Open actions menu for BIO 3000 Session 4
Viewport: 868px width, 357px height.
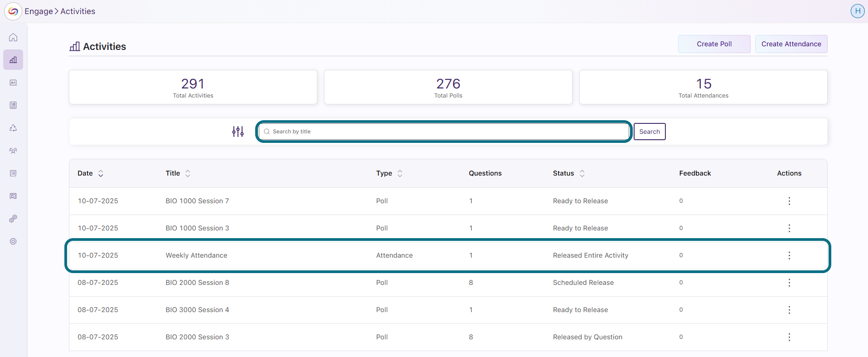(x=789, y=310)
